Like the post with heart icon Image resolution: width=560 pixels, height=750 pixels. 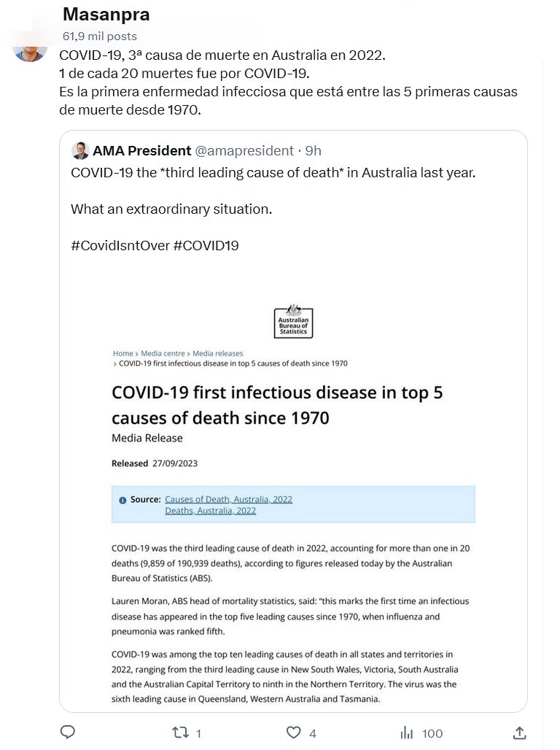point(293,732)
